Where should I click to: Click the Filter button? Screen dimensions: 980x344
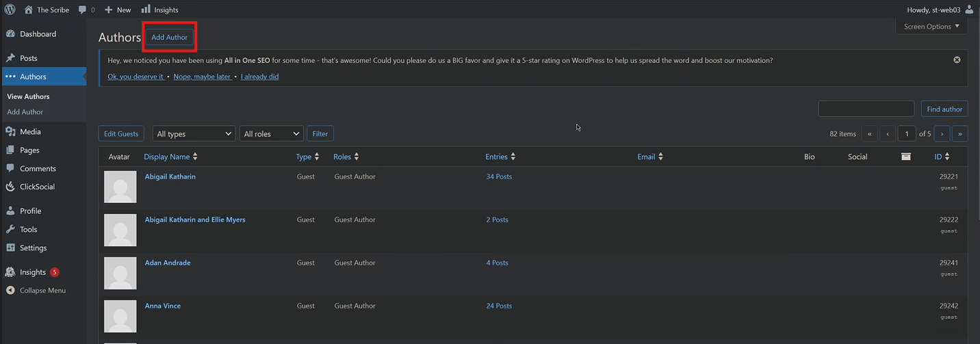click(320, 134)
